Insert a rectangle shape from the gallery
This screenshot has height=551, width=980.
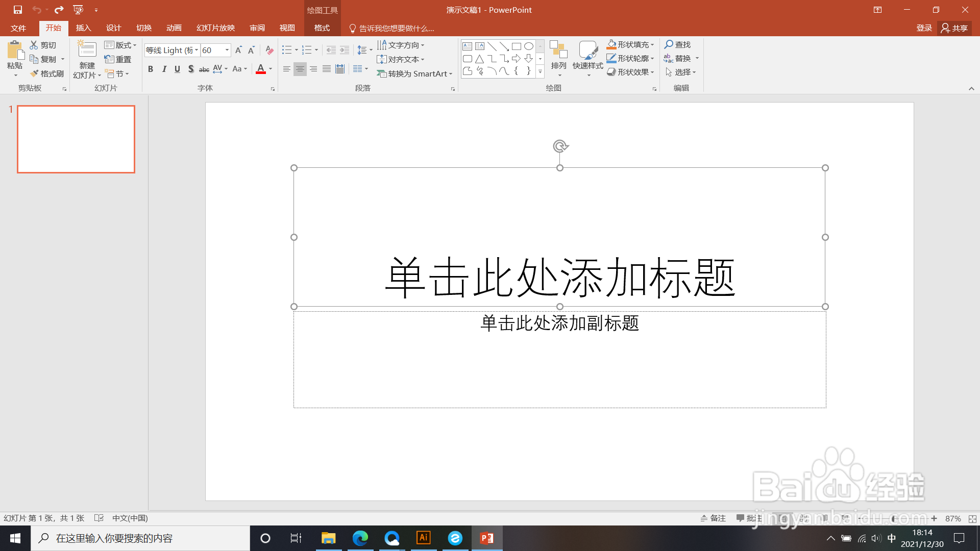point(516,45)
